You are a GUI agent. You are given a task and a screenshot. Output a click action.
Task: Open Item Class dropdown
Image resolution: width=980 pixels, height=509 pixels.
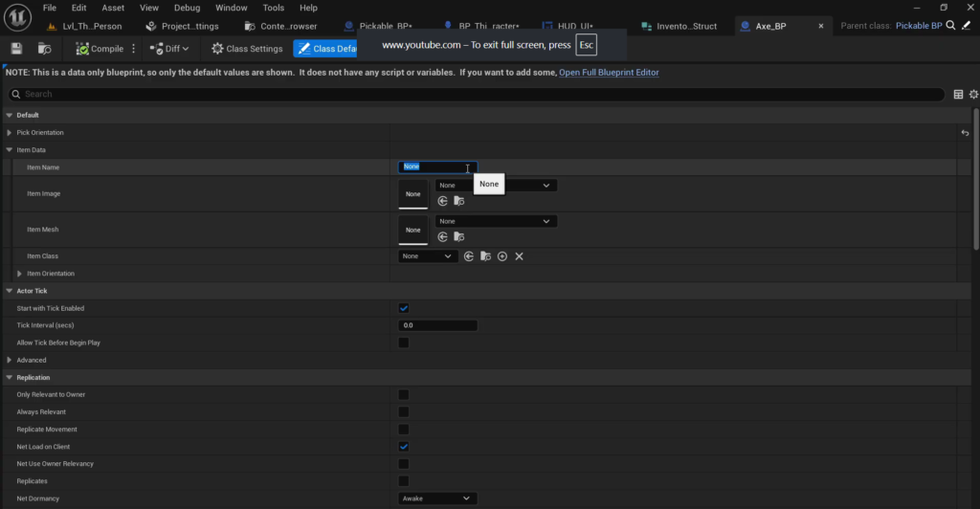click(427, 256)
